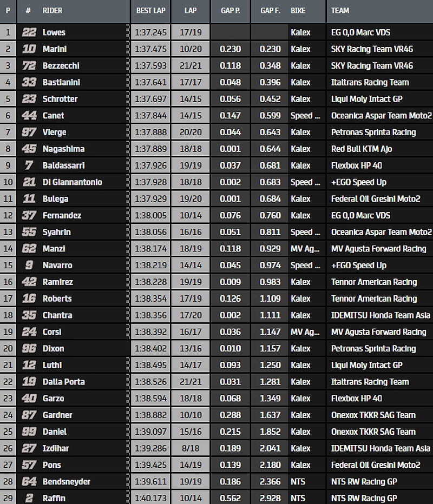Select number 96 badge for Dixon
The height and width of the screenshot is (504, 433).
[x=29, y=349]
